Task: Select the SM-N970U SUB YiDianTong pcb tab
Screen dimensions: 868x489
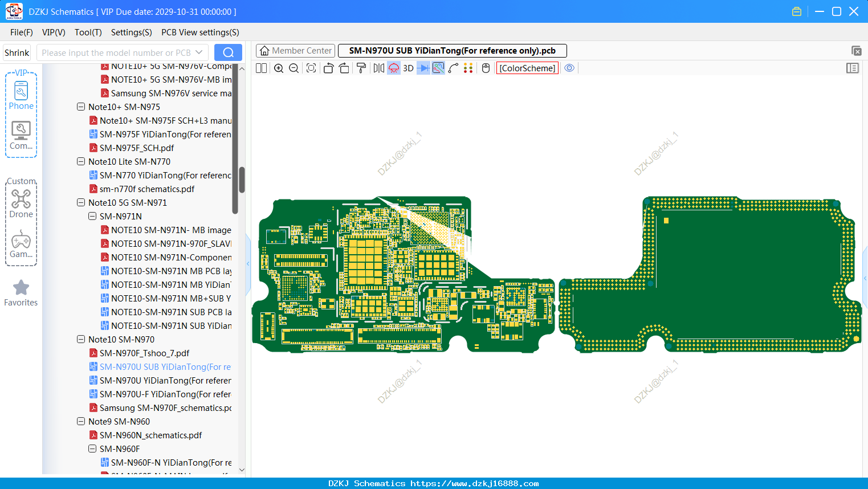Action: pos(453,51)
